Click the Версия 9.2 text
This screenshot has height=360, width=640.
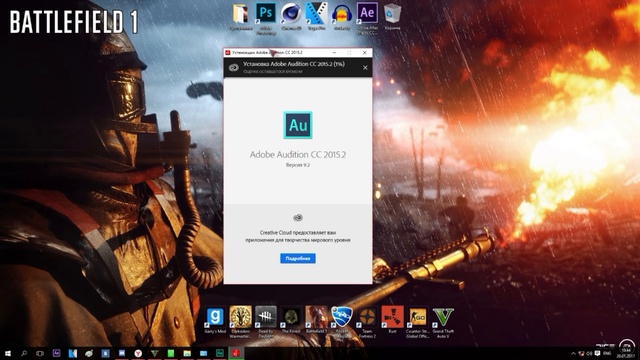298,165
